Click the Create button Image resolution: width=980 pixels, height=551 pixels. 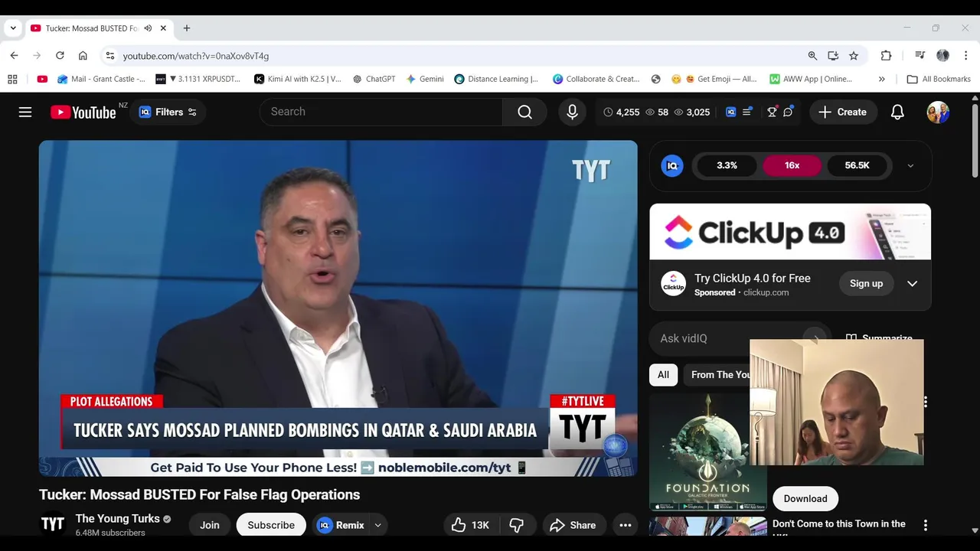tap(842, 112)
